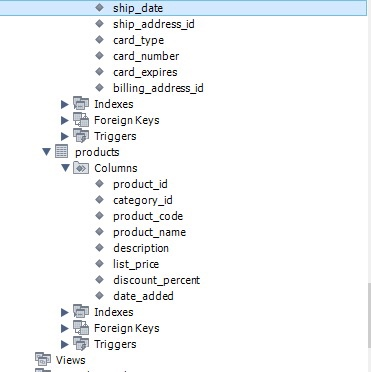Select the product_id column

140,184
